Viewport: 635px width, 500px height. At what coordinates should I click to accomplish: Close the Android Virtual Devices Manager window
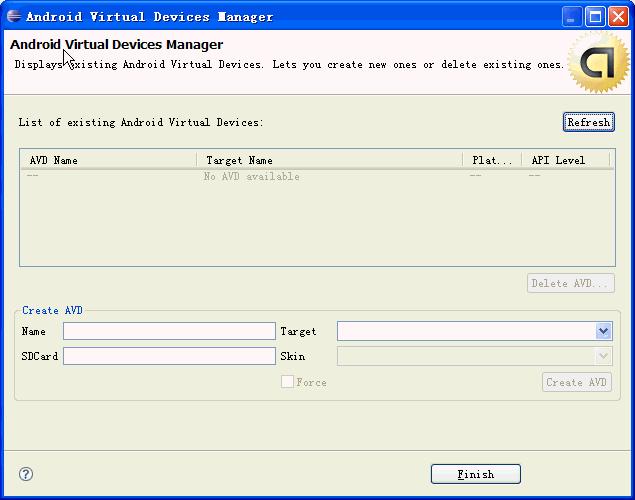(618, 17)
